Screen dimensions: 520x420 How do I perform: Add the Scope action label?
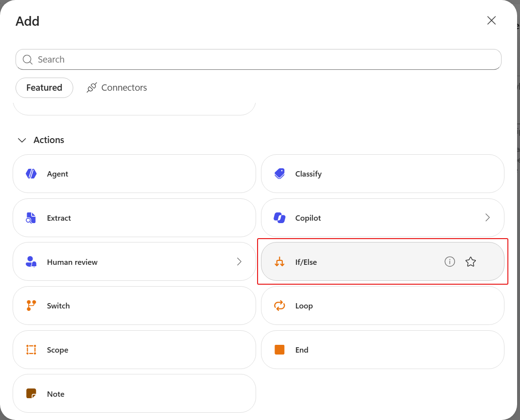(58, 350)
